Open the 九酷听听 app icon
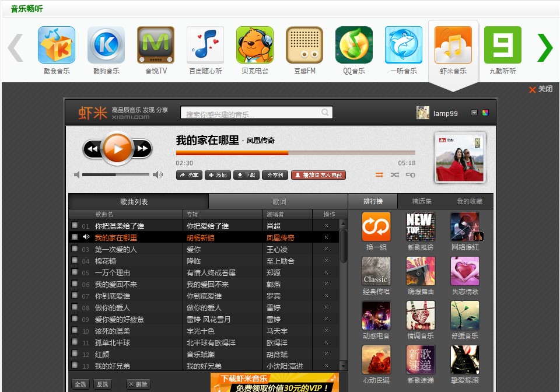The image size is (560, 392). coord(503,45)
